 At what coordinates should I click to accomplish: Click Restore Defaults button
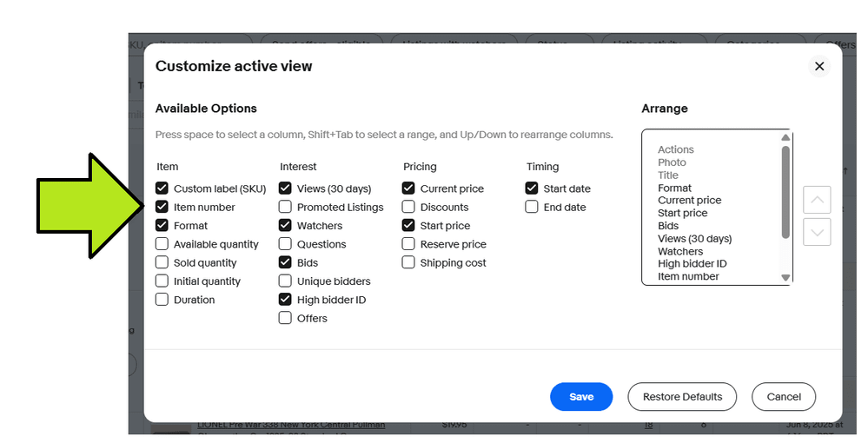pyautogui.click(x=682, y=396)
